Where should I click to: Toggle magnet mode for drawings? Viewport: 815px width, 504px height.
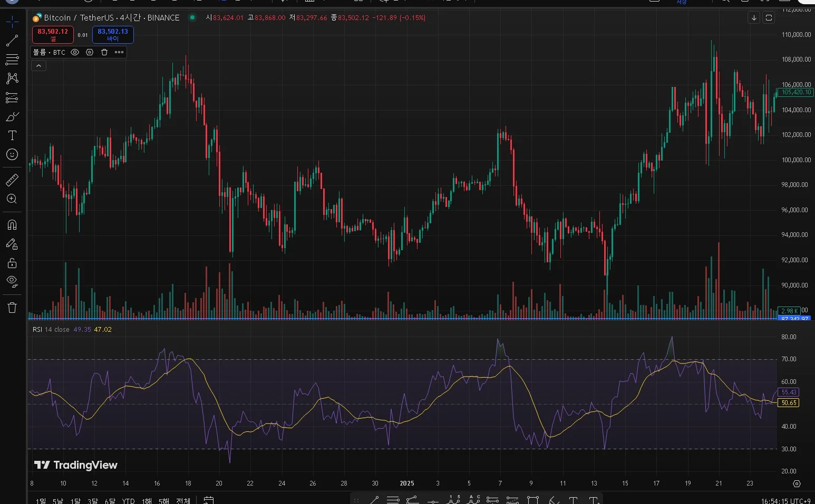[x=12, y=225]
